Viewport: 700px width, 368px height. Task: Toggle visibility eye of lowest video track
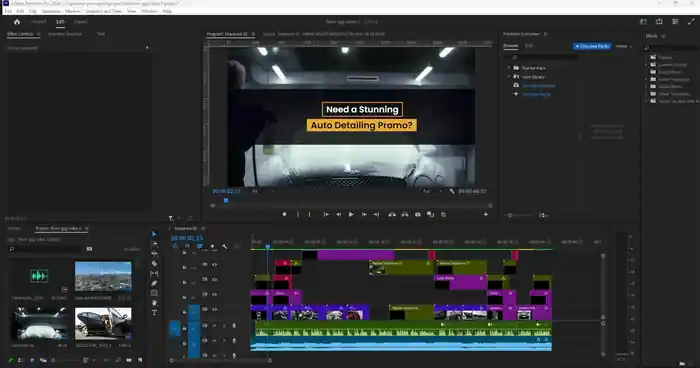coord(215,309)
